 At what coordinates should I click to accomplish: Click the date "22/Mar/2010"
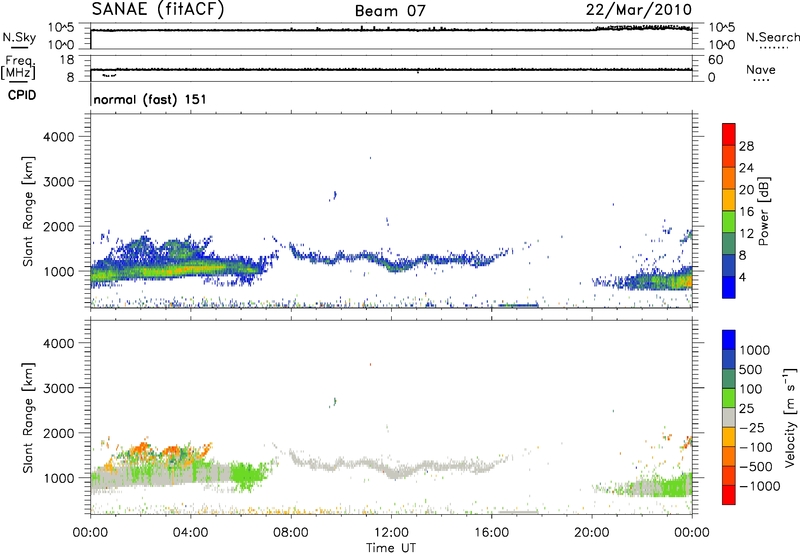click(x=639, y=10)
